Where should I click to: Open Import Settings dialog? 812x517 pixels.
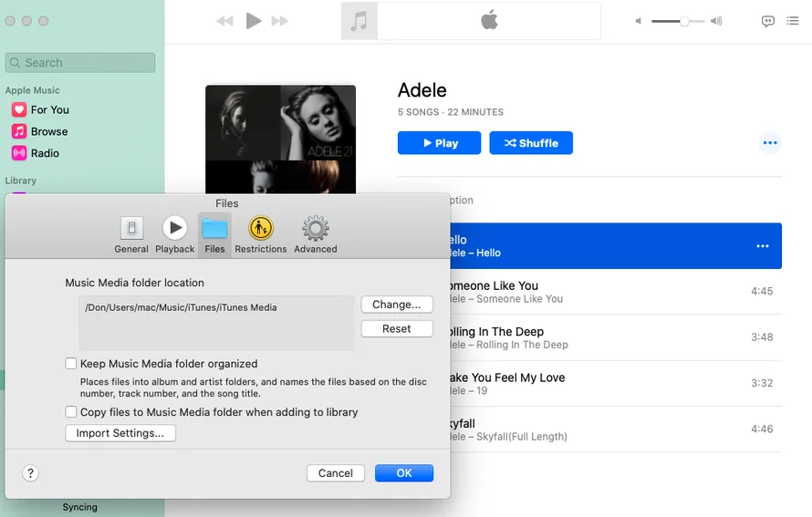click(x=120, y=433)
